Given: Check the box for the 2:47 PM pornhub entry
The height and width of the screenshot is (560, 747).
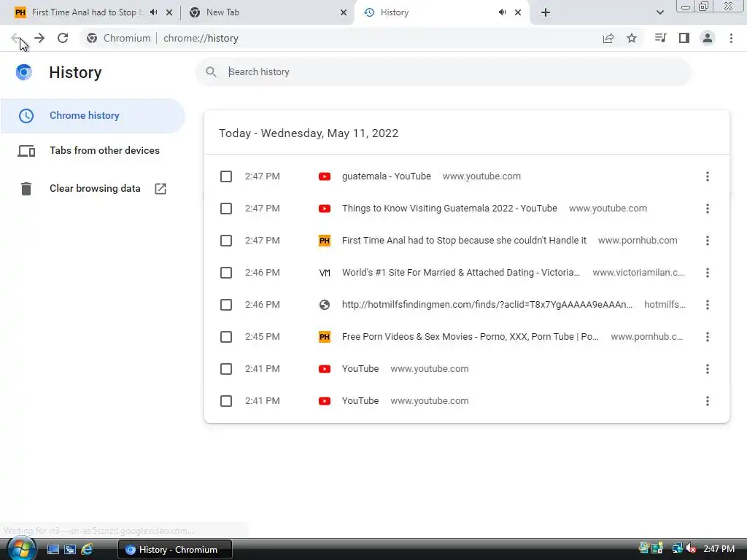Looking at the screenshot, I should [x=226, y=241].
